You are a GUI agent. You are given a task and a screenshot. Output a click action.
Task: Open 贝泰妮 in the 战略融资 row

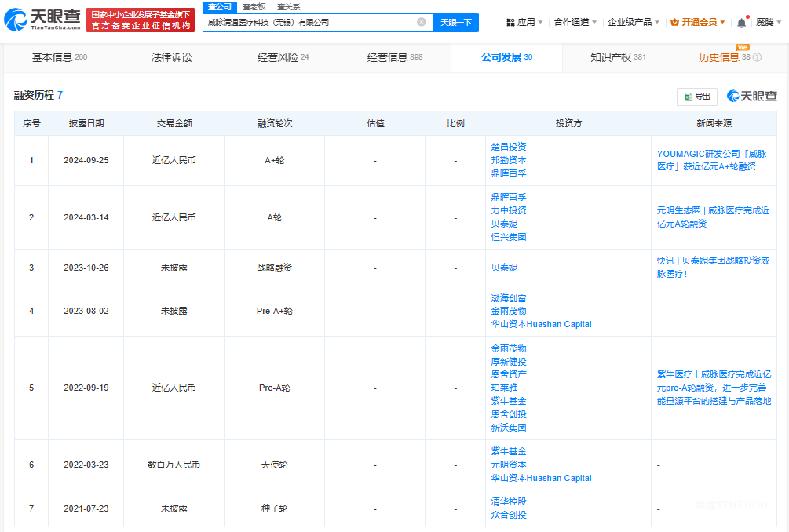(504, 268)
